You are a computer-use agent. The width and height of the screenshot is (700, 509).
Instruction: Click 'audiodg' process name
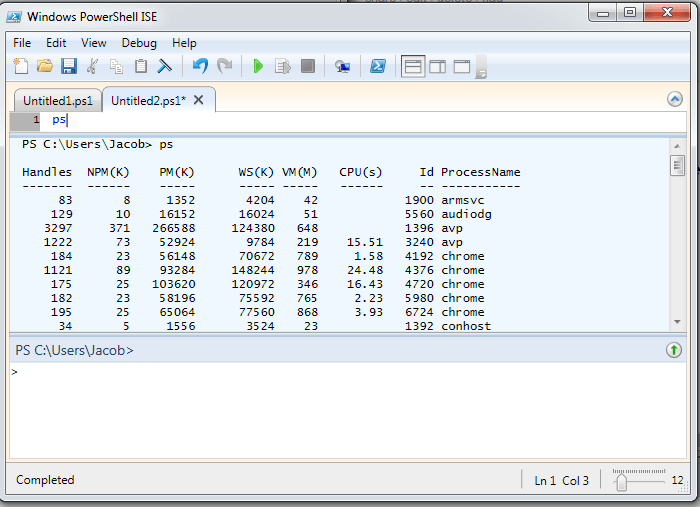(x=466, y=214)
